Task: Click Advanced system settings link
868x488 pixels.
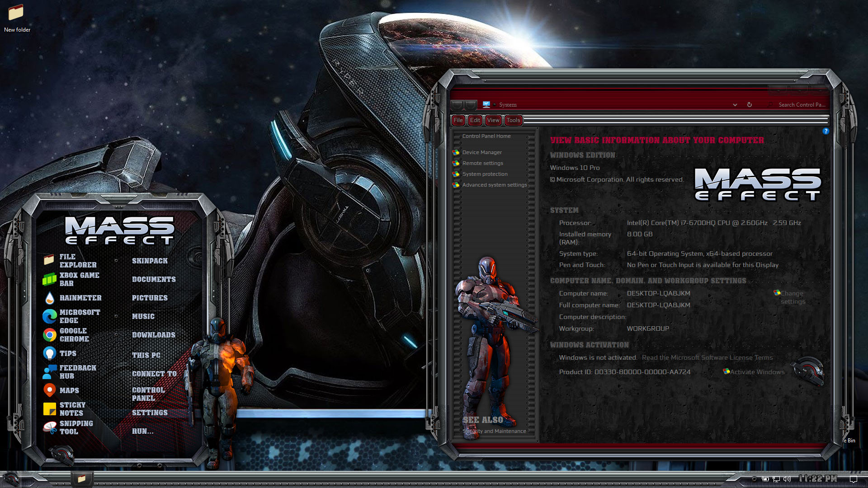Action: [x=494, y=185]
